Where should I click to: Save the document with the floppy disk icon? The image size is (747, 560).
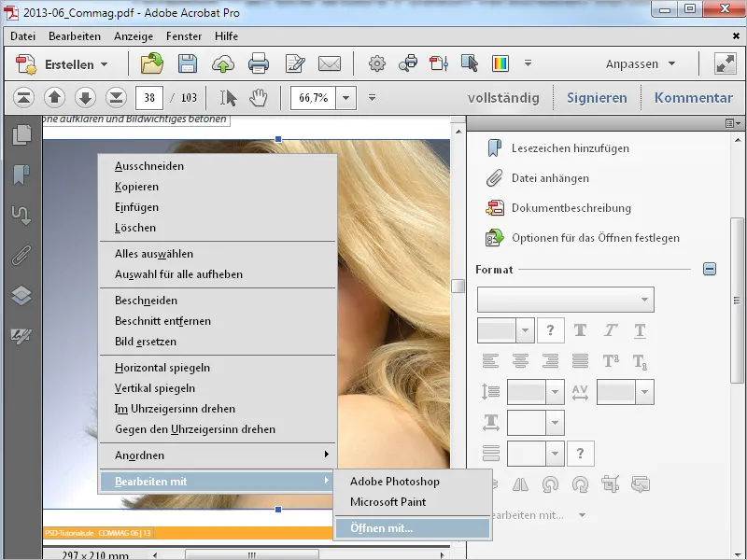188,63
